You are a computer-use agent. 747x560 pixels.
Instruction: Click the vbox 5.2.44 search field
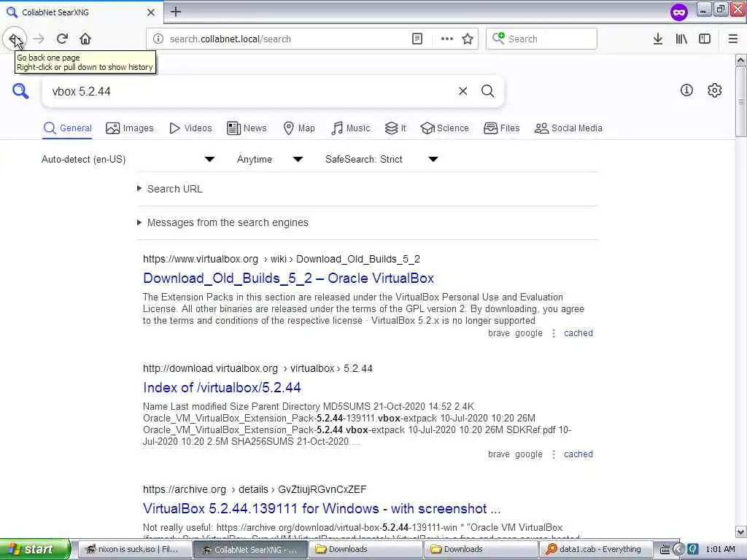tap(248, 91)
